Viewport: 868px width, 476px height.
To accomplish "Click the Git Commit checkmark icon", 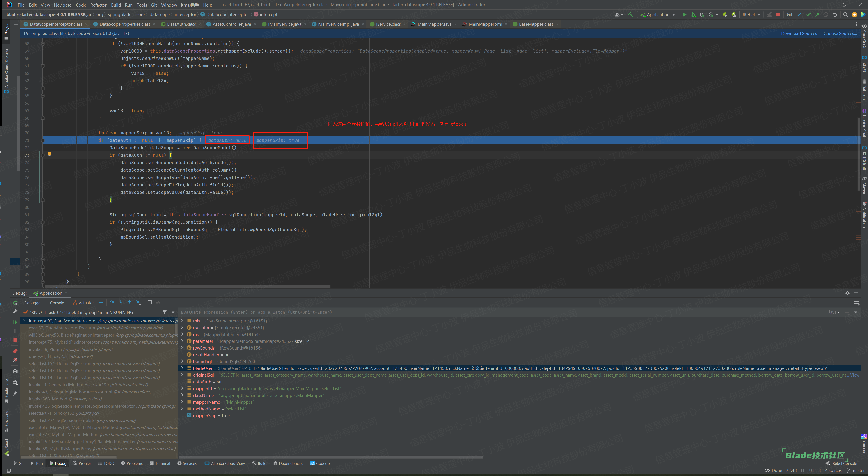I will tap(808, 14).
